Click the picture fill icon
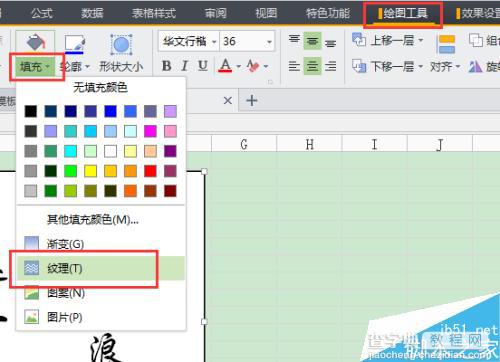 [31, 317]
